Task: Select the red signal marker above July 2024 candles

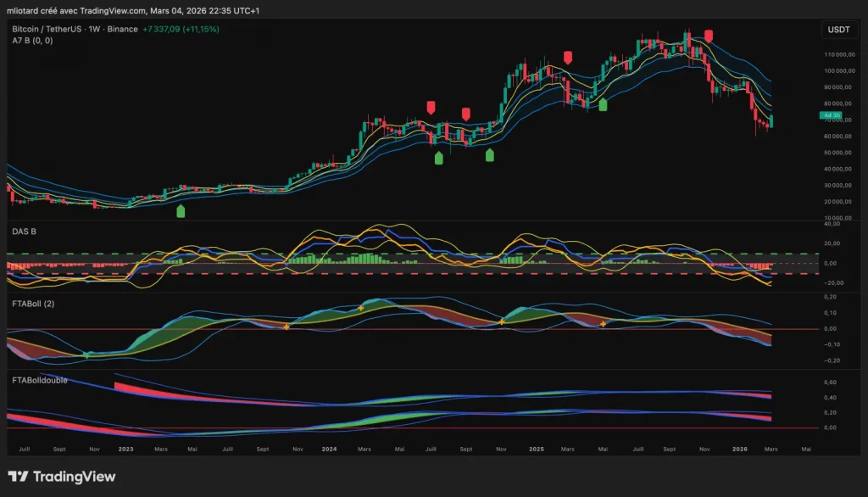Action: [x=432, y=108]
